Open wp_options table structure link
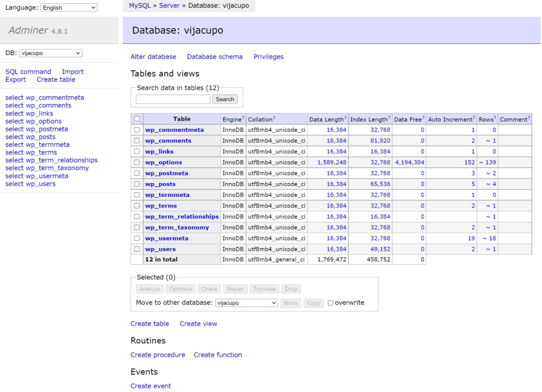Image resolution: width=542 pixels, height=392 pixels. coord(163,162)
